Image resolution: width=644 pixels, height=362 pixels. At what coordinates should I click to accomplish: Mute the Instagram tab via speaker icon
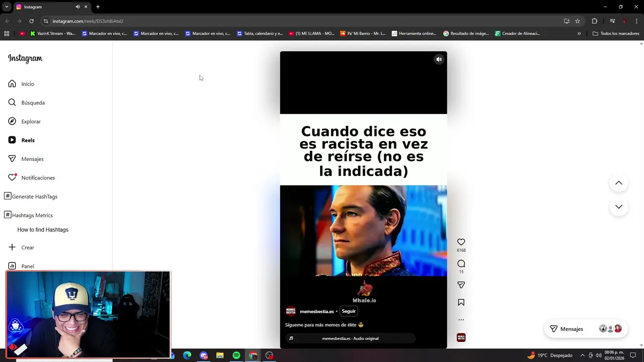[77, 7]
